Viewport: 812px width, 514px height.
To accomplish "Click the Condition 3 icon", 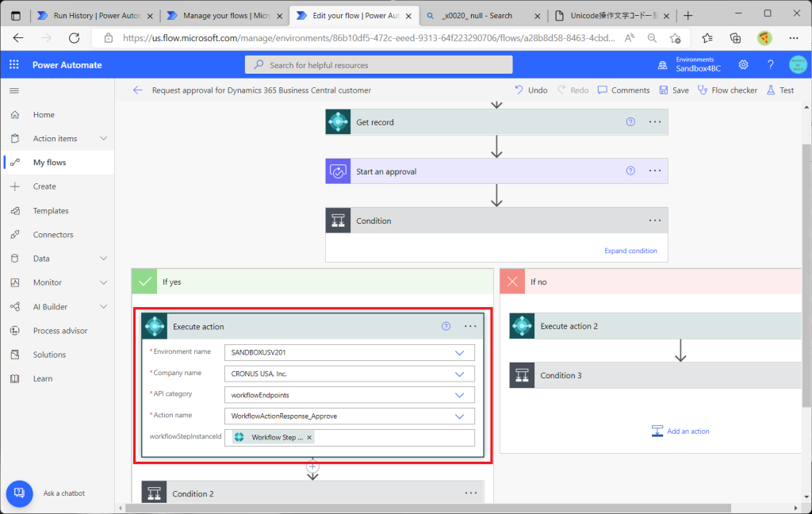I will coord(522,375).
